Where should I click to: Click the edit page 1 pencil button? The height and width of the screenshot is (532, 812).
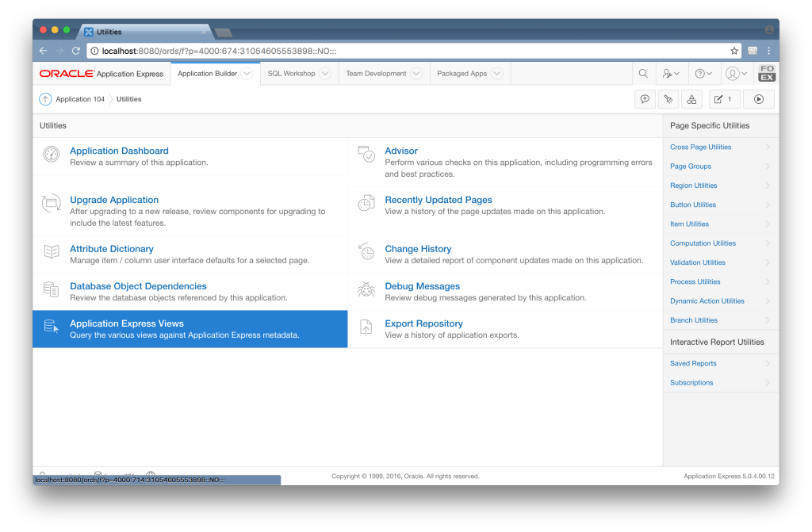724,99
